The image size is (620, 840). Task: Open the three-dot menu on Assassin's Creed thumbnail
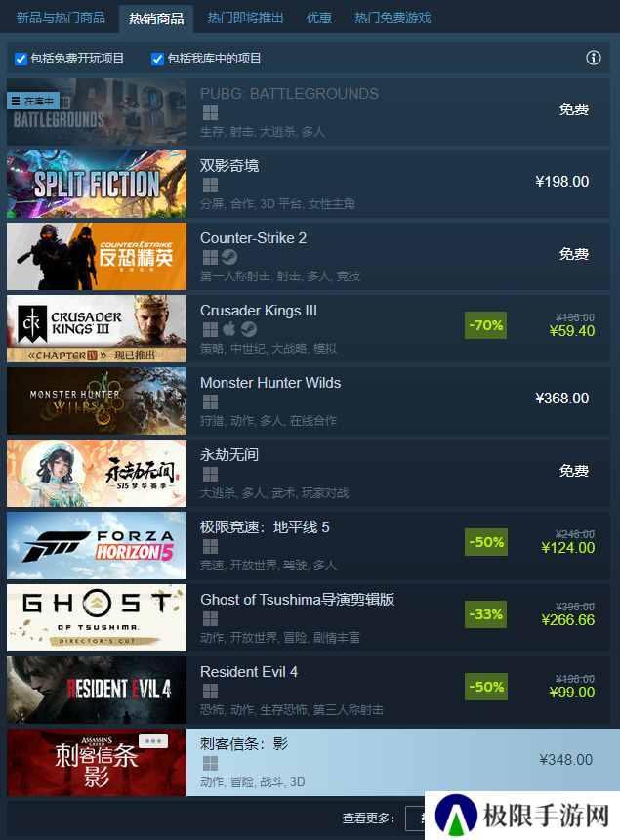(153, 741)
